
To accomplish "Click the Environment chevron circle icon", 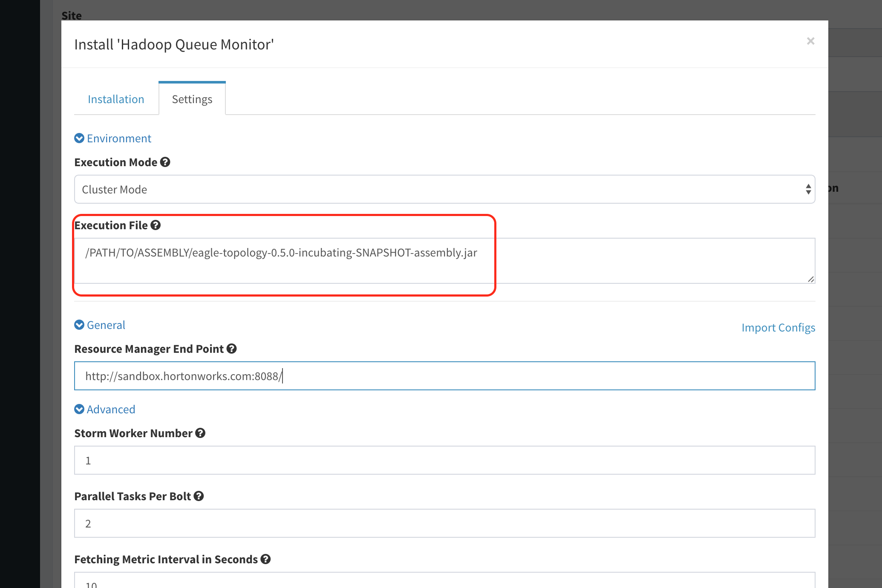I will point(79,138).
